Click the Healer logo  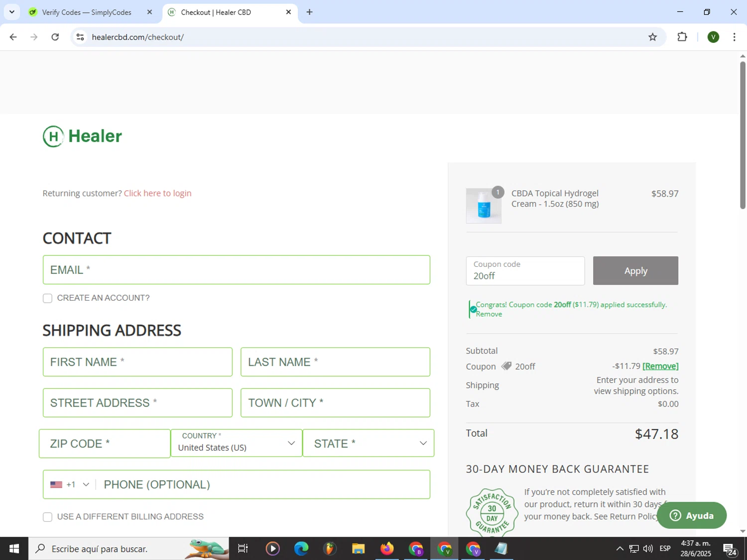83,136
